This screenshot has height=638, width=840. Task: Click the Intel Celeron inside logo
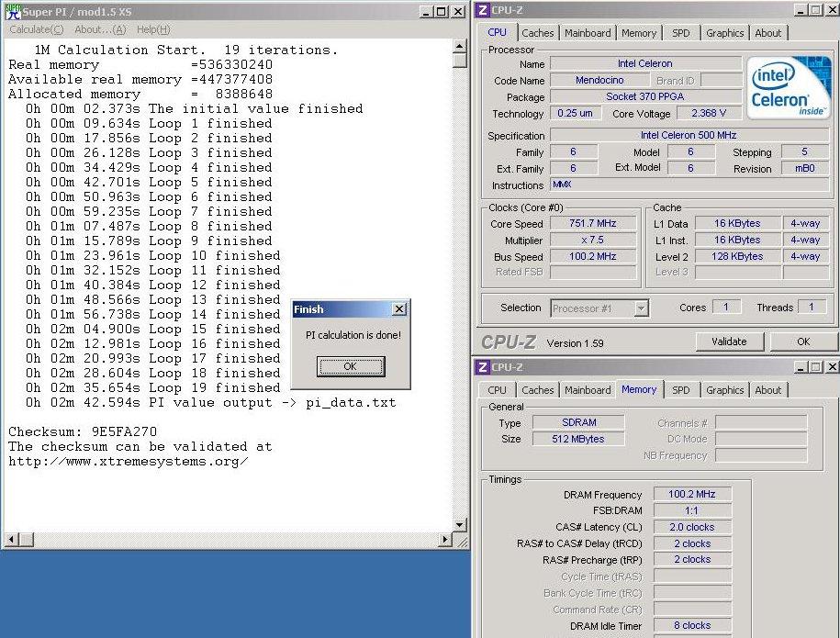point(788,88)
